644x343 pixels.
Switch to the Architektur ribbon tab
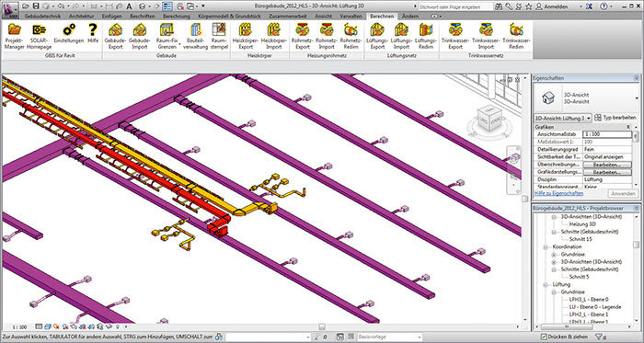(x=81, y=16)
